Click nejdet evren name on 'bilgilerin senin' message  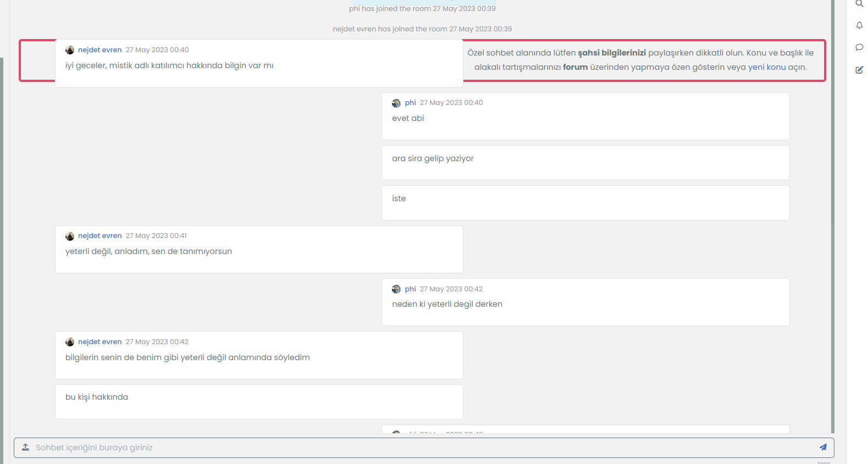point(99,342)
